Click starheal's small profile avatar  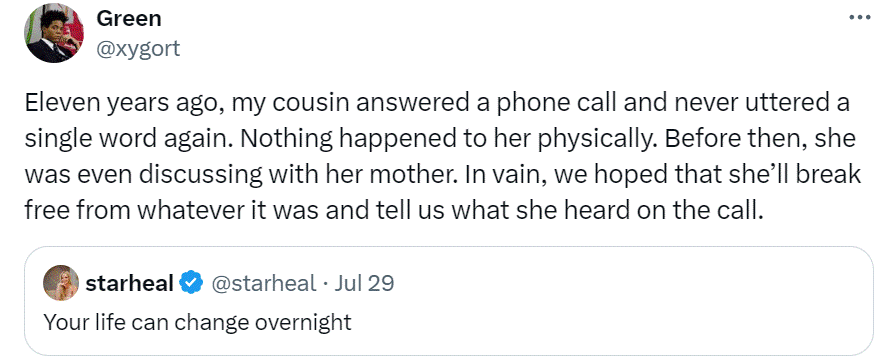coord(61,283)
